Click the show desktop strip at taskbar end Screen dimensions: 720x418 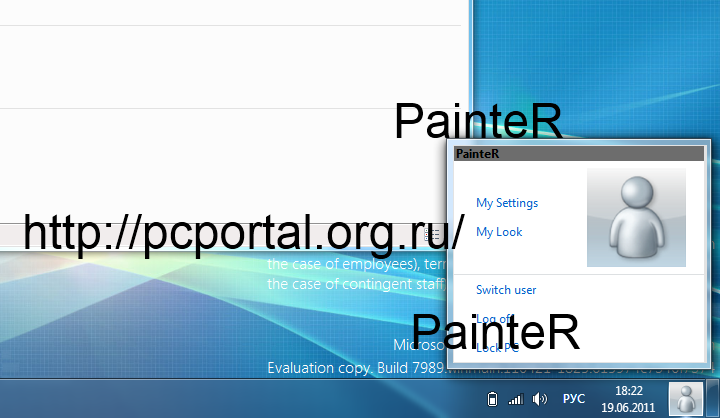[713, 399]
